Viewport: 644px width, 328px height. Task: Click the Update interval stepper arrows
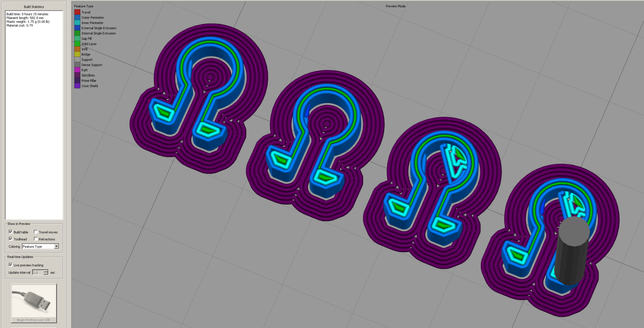coord(46,272)
